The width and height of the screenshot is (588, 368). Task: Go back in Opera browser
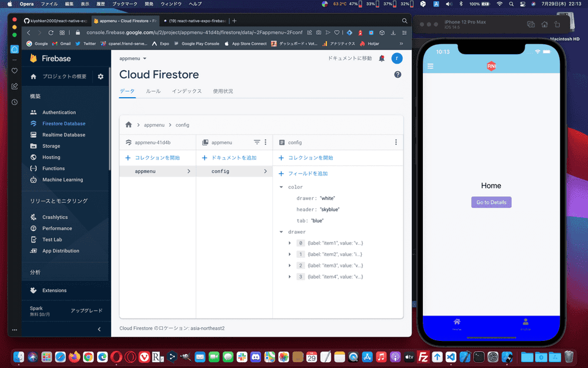pyautogui.click(x=28, y=32)
